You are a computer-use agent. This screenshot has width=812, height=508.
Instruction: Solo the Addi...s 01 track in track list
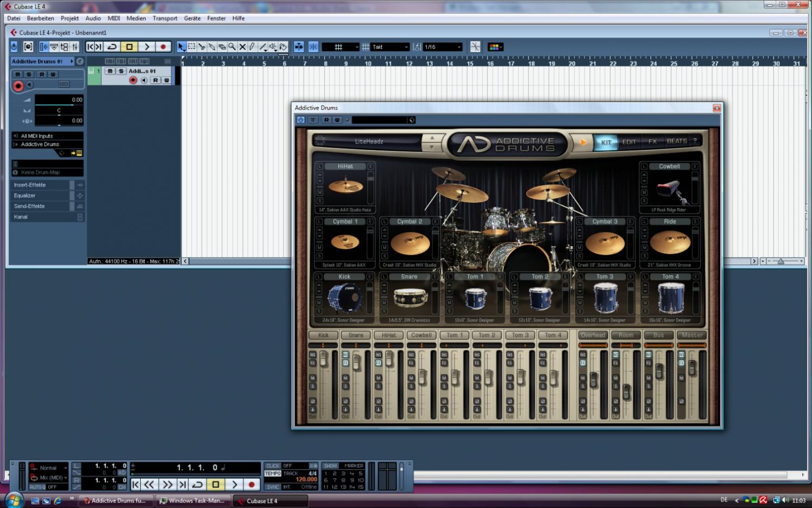point(121,71)
